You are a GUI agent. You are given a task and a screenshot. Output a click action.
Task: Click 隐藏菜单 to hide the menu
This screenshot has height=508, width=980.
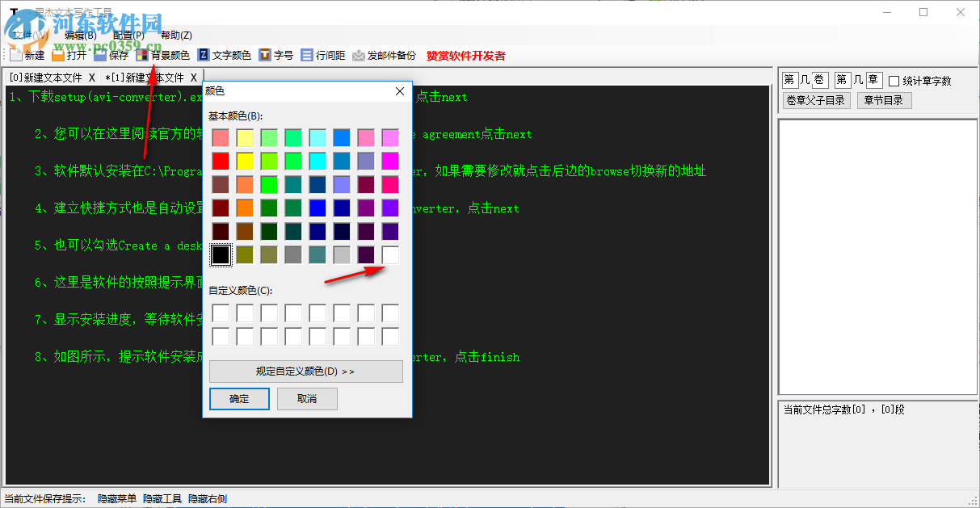(x=116, y=498)
